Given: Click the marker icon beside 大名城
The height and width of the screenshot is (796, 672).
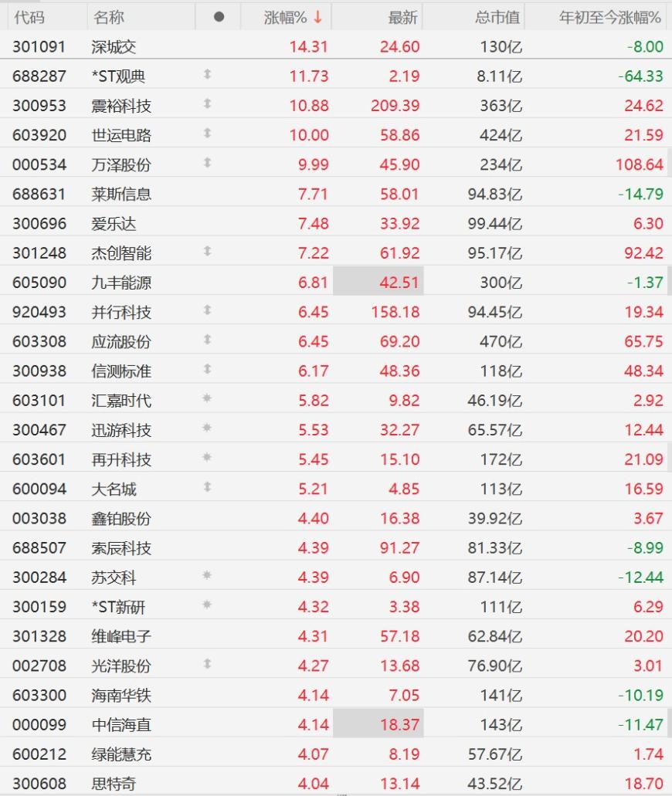Looking at the screenshot, I should [207, 487].
